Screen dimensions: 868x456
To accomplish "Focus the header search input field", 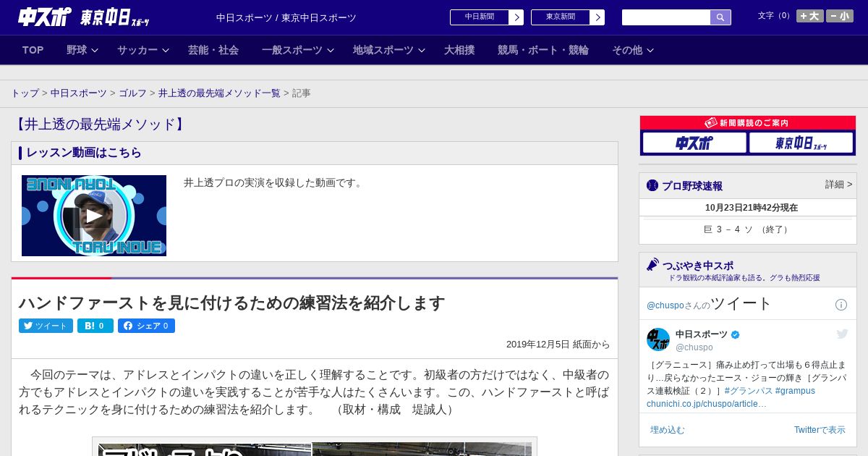I will coord(666,17).
